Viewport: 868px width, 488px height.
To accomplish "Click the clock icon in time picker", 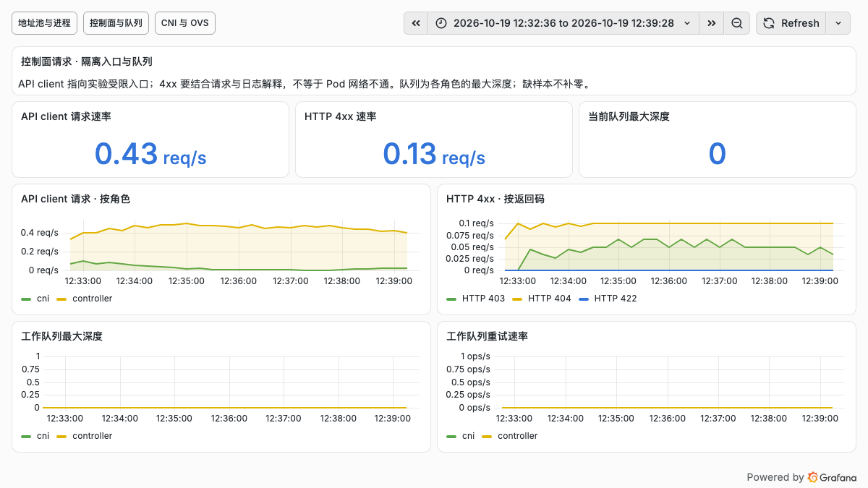I will 441,23.
